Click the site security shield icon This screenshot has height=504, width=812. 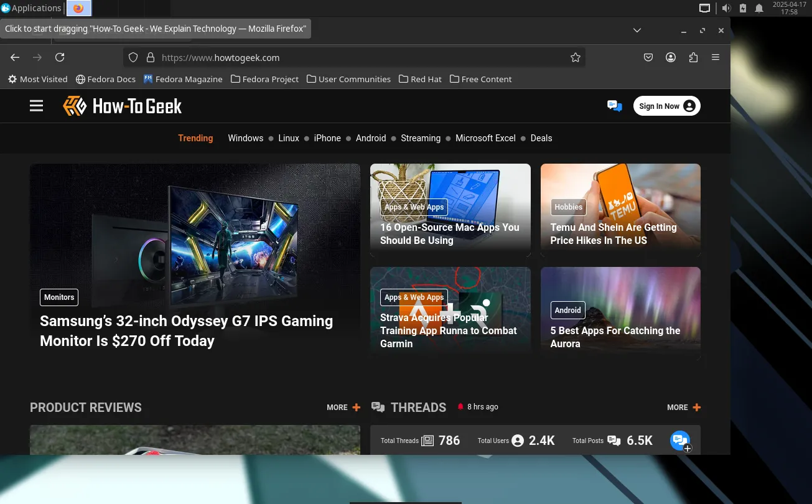[x=133, y=57]
